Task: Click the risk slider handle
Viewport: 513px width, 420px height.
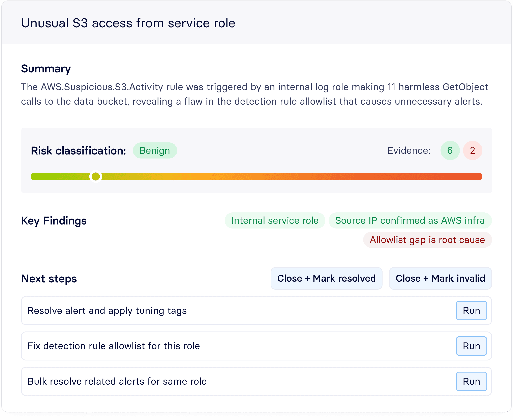Action: (96, 176)
